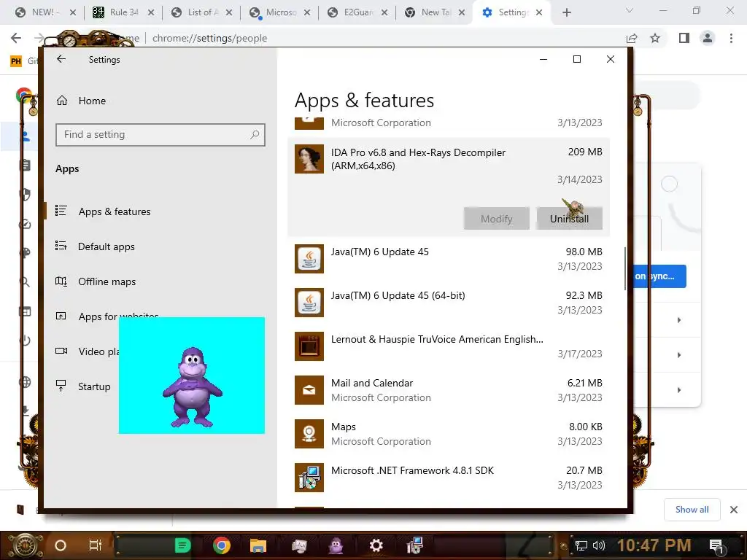Open the PH bookmark in bookmarks bar
747x560 pixels.
coord(16,61)
